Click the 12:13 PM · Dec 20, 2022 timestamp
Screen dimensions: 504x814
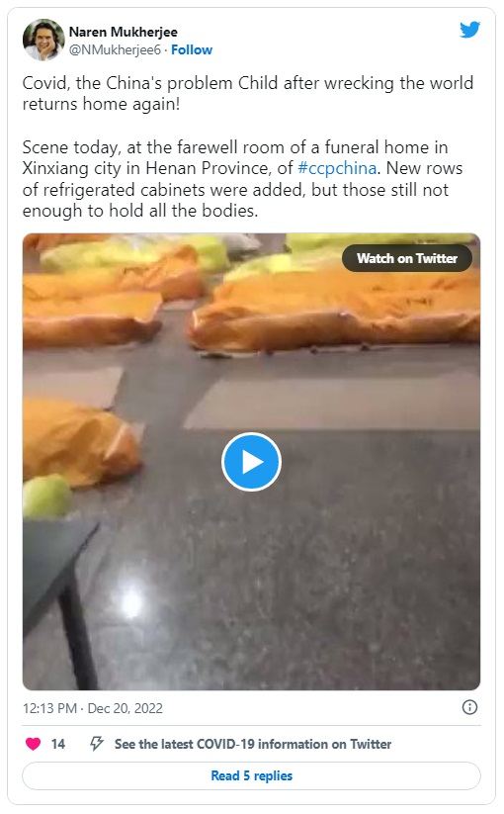point(93,708)
